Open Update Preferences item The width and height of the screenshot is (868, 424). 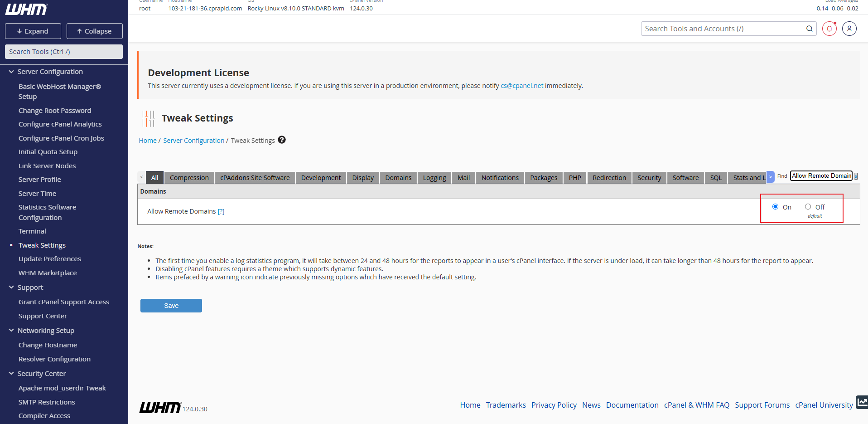[x=50, y=259]
